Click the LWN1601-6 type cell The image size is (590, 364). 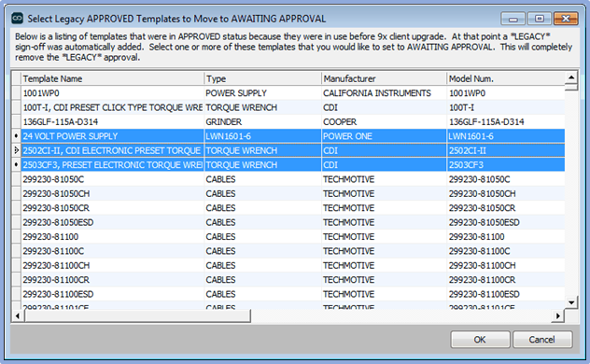tap(262, 136)
